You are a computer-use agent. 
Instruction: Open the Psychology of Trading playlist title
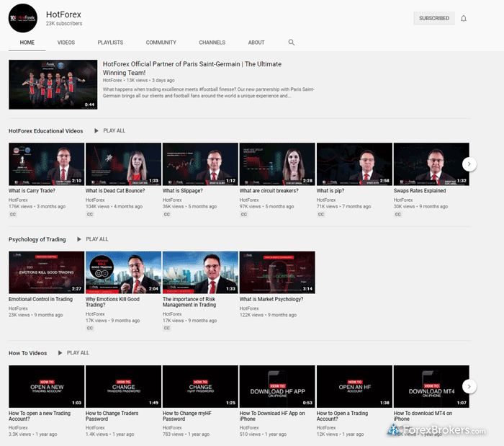[37, 239]
